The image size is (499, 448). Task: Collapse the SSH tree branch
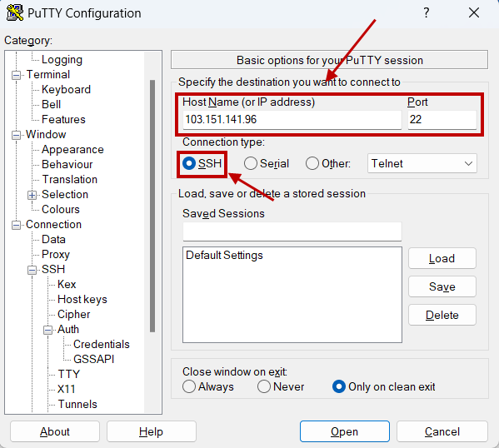click(32, 270)
